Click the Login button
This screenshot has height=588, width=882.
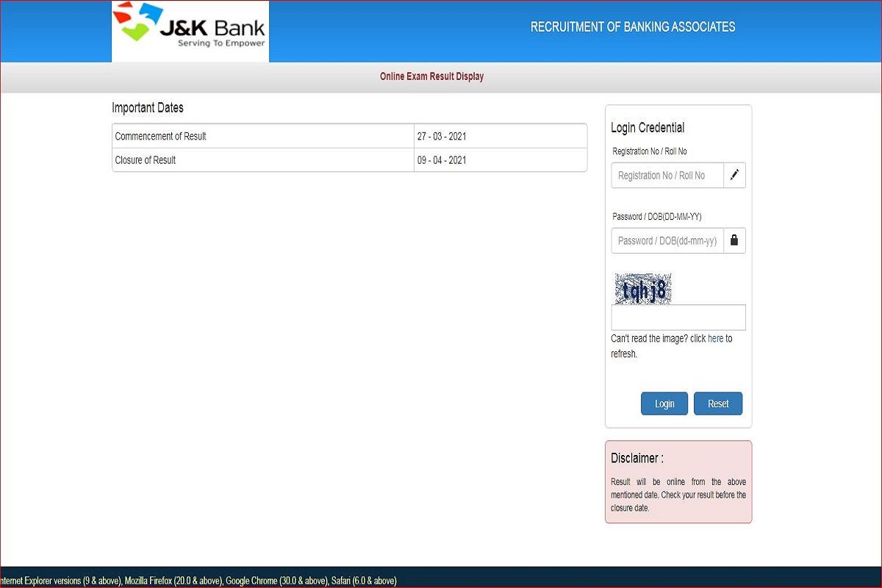click(x=664, y=404)
